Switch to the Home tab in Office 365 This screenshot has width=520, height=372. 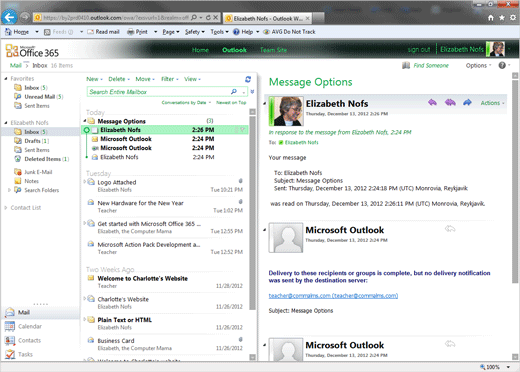(200, 50)
